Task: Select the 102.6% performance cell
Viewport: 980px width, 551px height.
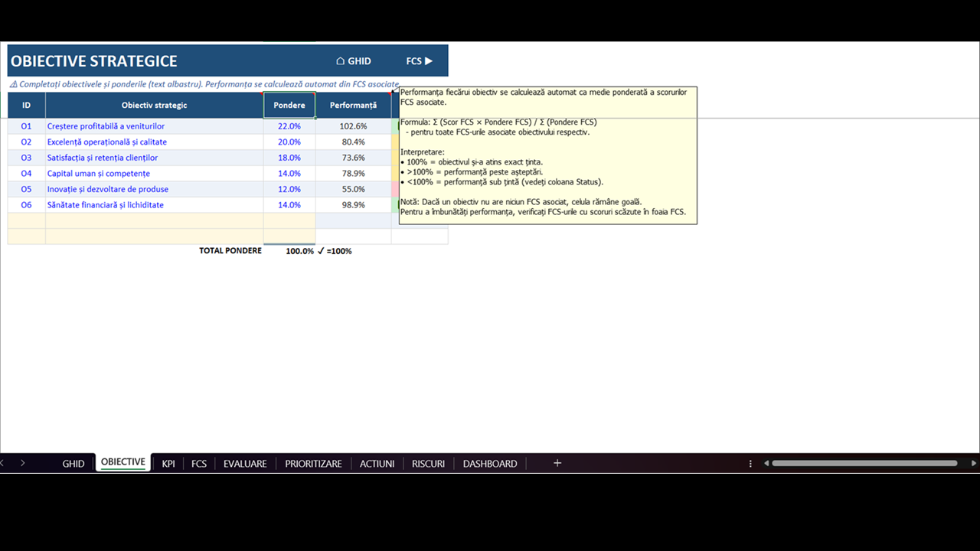Action: pyautogui.click(x=354, y=126)
